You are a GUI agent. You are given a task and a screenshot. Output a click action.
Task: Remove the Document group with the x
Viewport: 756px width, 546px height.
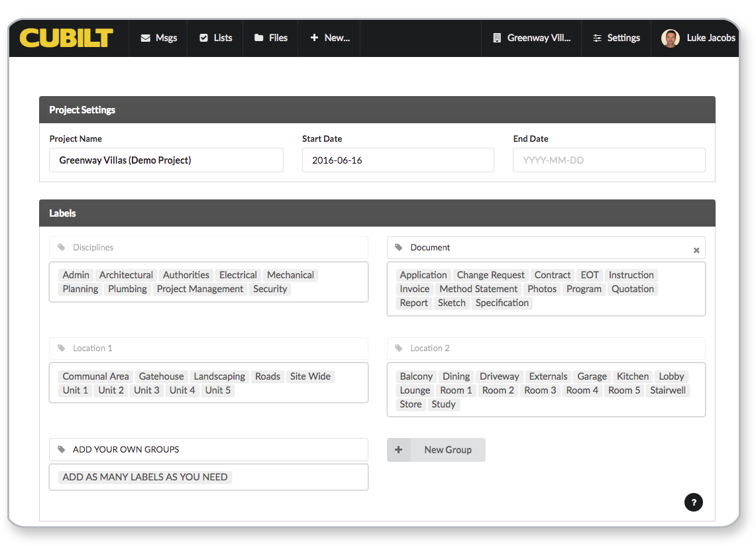tap(696, 250)
